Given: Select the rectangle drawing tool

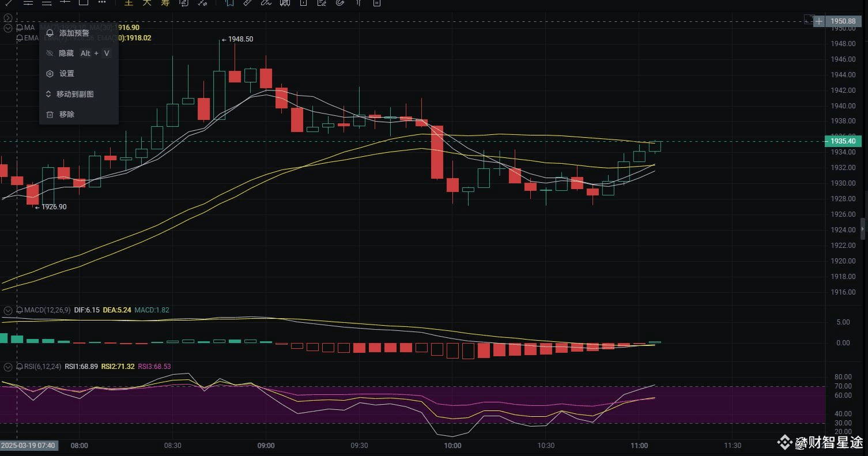Looking at the screenshot, I should coord(84,3).
